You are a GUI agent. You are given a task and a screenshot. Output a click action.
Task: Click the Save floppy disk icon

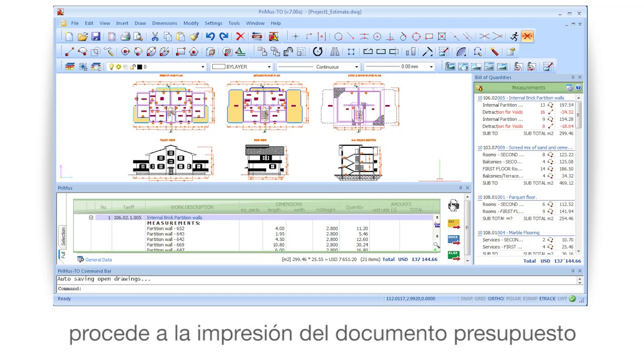(96, 37)
